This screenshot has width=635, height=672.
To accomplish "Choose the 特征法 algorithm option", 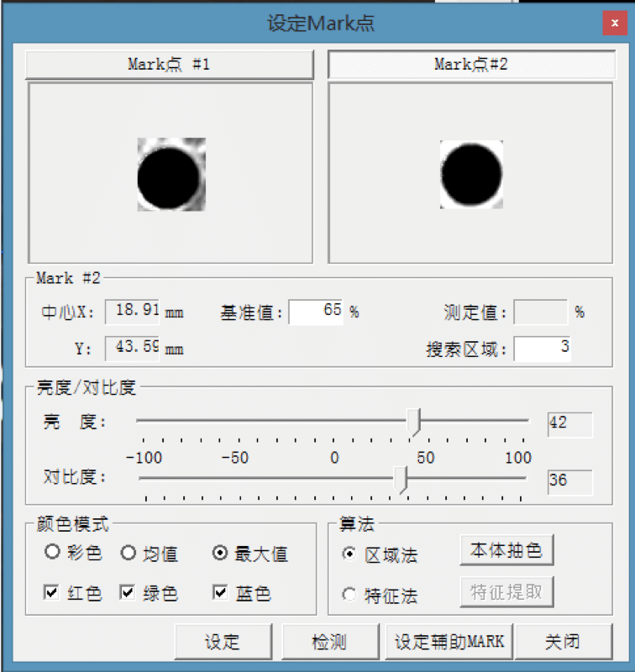I will [x=349, y=596].
